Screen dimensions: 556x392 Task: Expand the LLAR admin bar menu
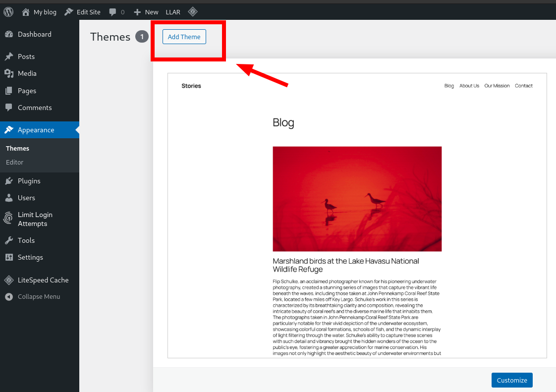click(x=172, y=11)
